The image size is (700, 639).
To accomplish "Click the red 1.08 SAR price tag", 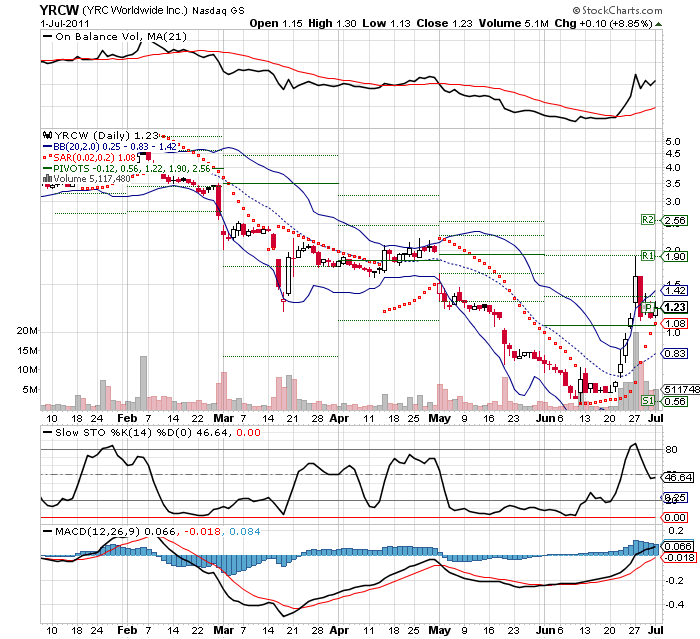I will tap(675, 323).
